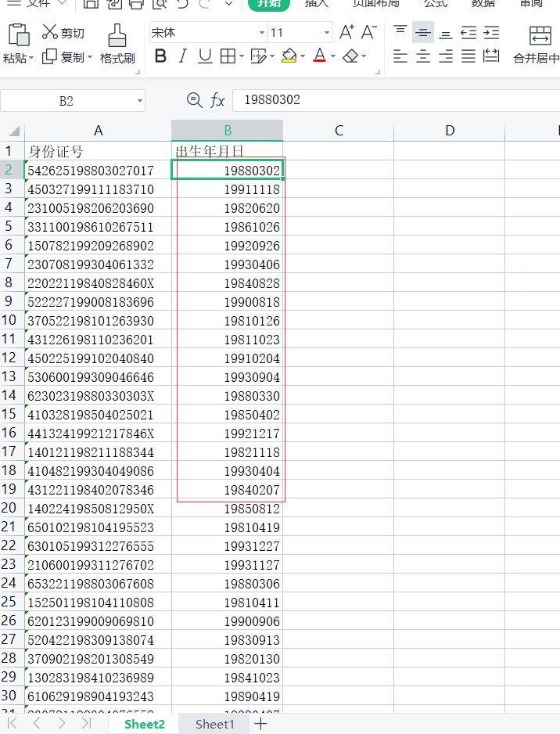Viewport: 560px width, 734px height.
Task: Click the 复制 (Copy) button
Action: click(x=66, y=57)
